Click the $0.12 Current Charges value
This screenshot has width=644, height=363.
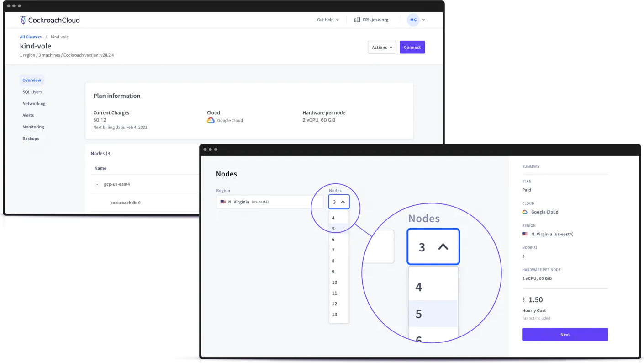(x=100, y=120)
